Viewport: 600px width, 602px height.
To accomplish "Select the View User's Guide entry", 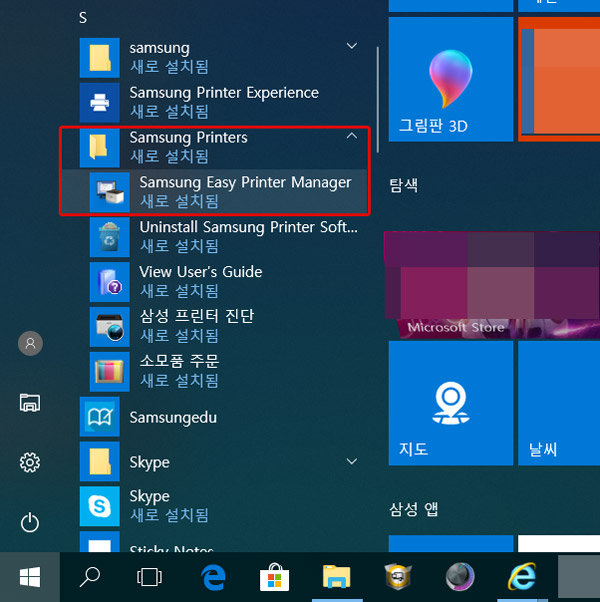I will click(x=215, y=282).
